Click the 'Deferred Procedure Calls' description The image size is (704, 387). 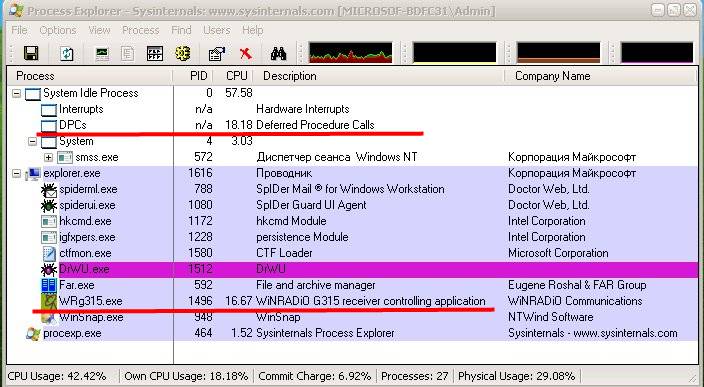pos(315,125)
